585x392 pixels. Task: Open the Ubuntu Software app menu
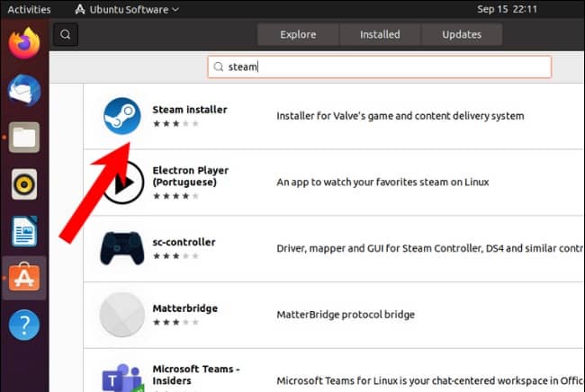pyautogui.click(x=127, y=9)
